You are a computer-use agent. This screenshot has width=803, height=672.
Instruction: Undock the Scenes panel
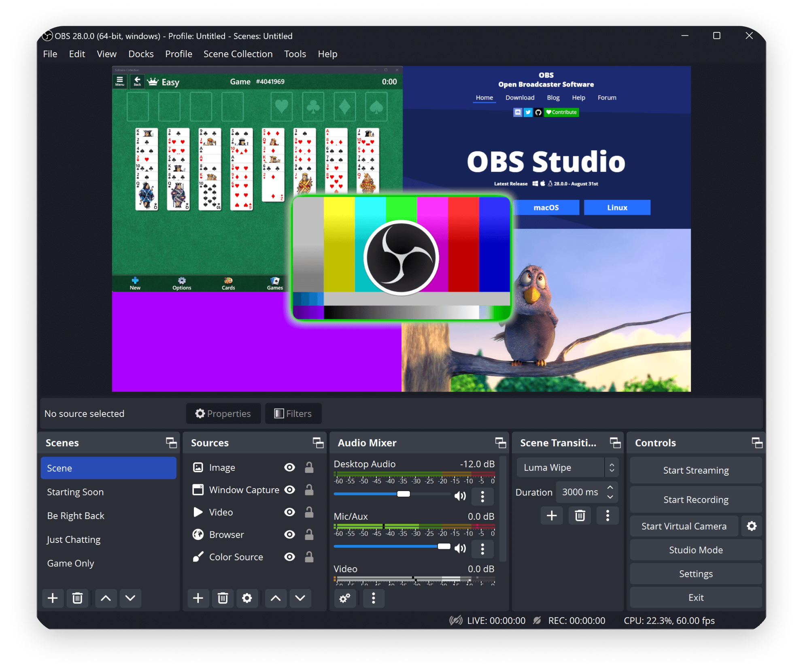click(171, 443)
